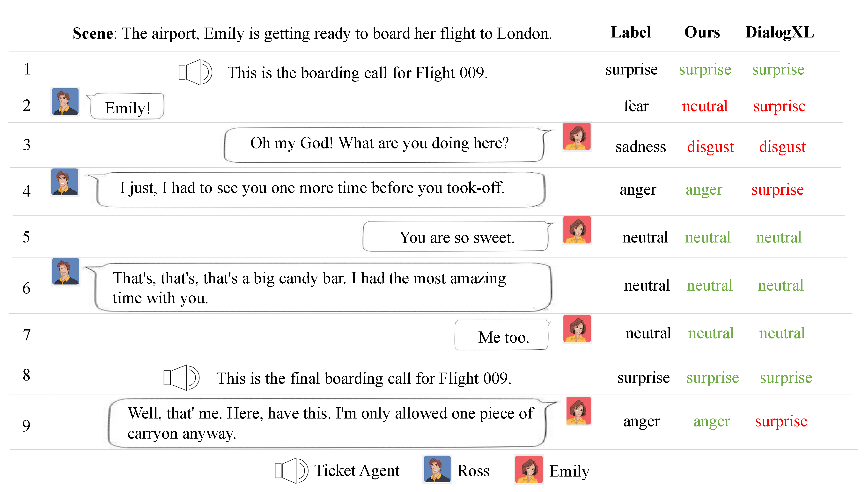Click Ross's avatar beside the candy bar message
This screenshot has height=492, width=868.
click(66, 271)
